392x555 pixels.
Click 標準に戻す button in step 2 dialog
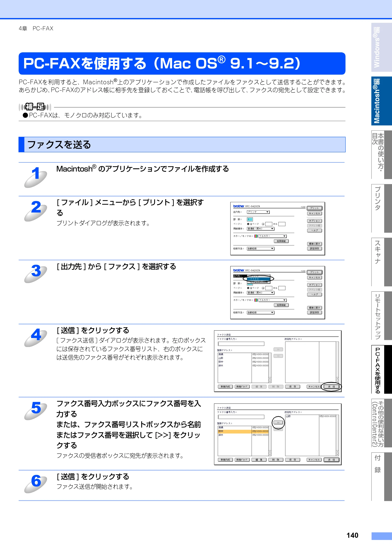tap(314, 244)
